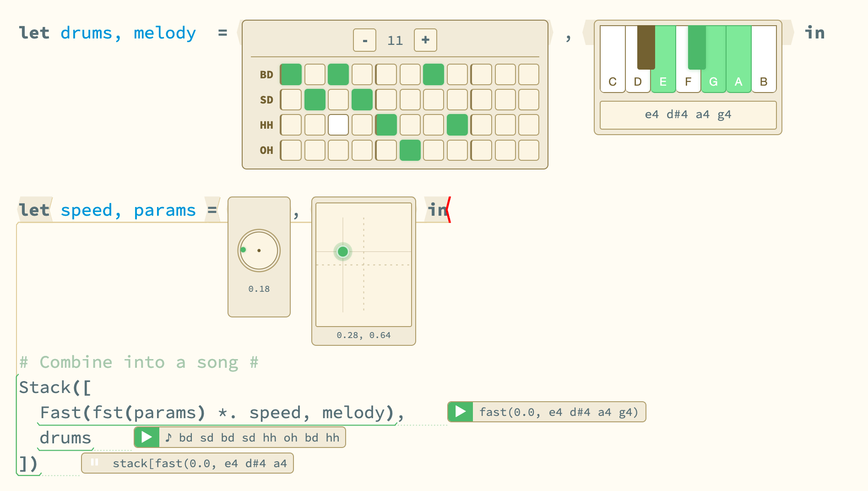Viewport: 868px width, 491px height.
Task: Click the green XY pad handle
Action: [x=343, y=251]
